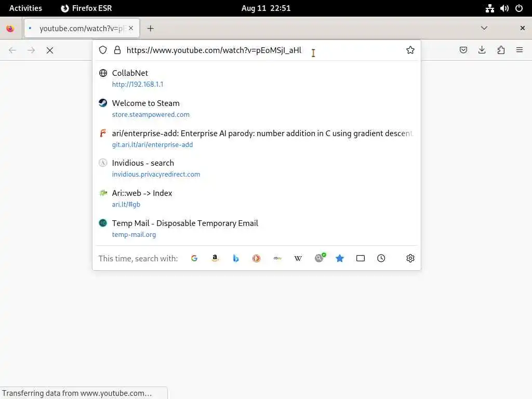
Task: Click the git.ari.lt/ari/enterprise-add URL text
Action: (x=152, y=144)
